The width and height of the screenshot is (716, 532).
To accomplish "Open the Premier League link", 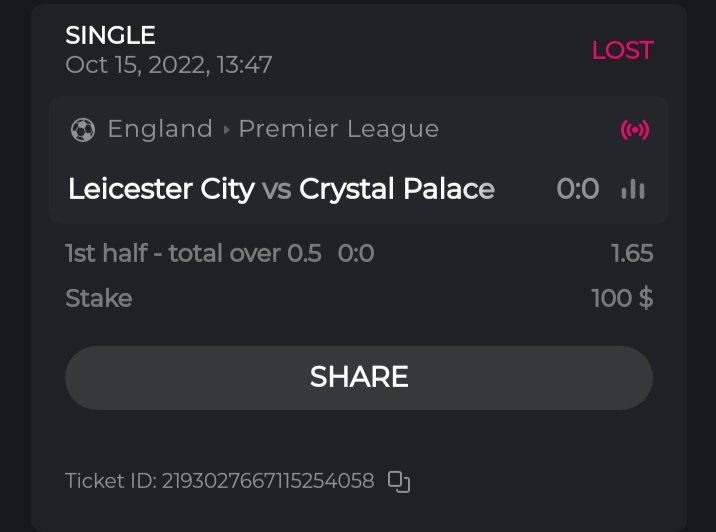I will pos(338,129).
